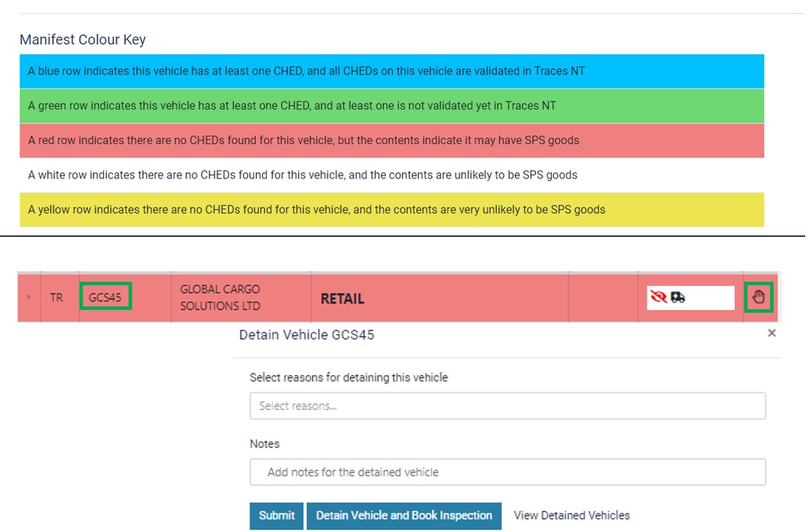This screenshot has height=532, width=808.
Task: Open the View Detained Vehicles link
Action: (x=571, y=515)
